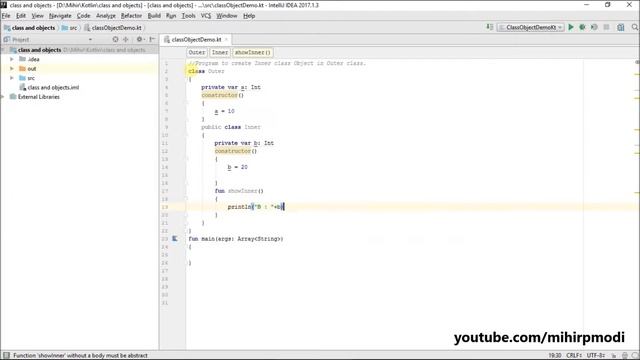Expand the src folder arrow
The width and height of the screenshot is (640, 360).
coord(12,78)
